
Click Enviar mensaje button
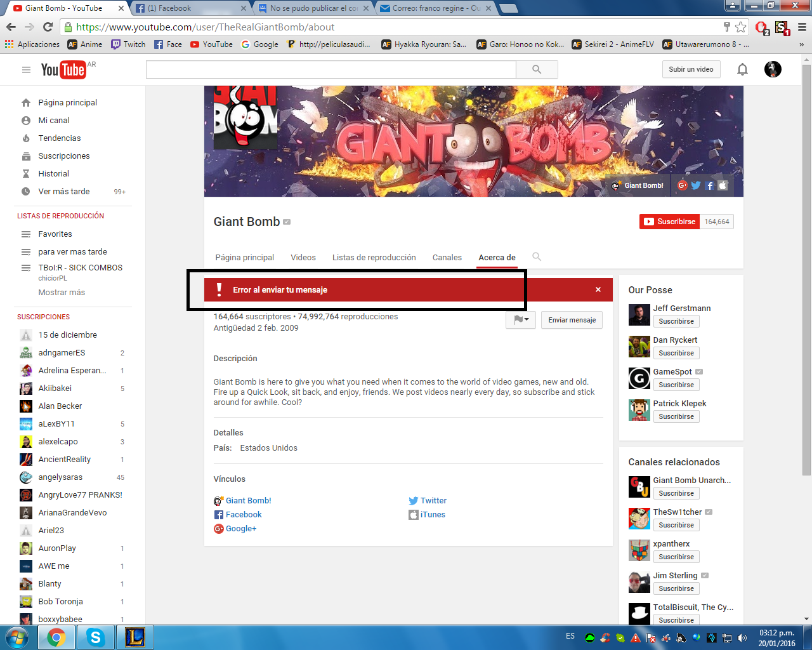pos(572,320)
